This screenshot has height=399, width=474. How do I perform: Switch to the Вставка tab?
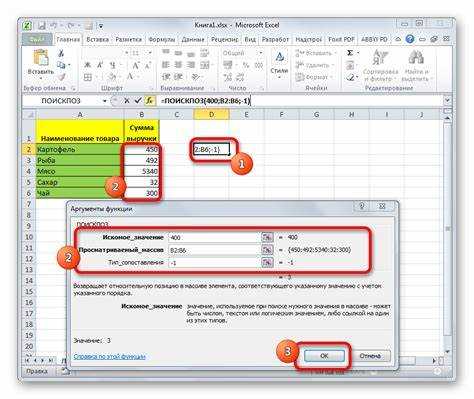97,39
